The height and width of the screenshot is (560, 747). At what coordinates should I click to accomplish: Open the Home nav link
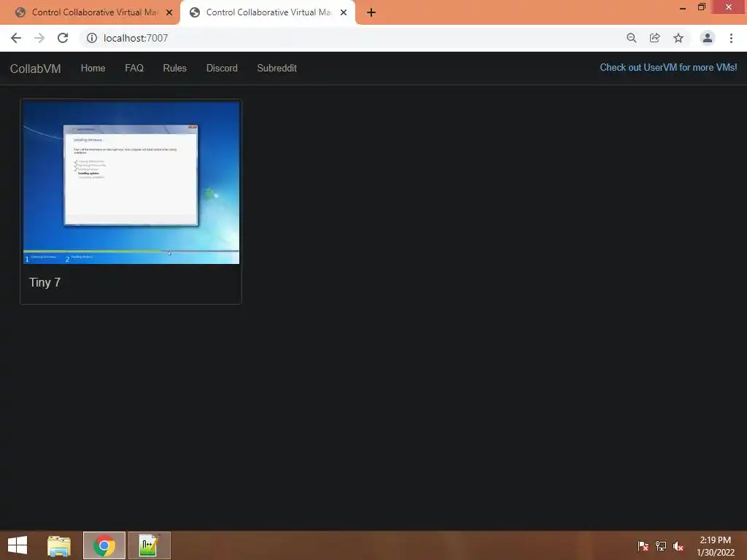tap(93, 68)
